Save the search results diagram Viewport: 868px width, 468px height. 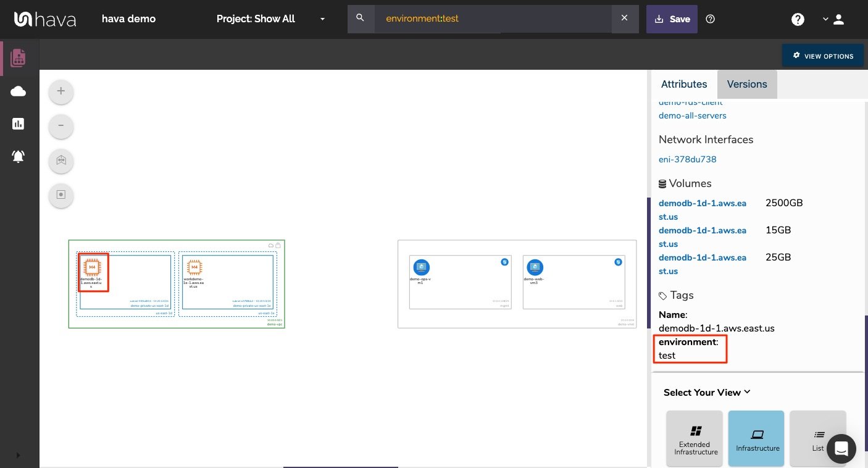(x=672, y=19)
